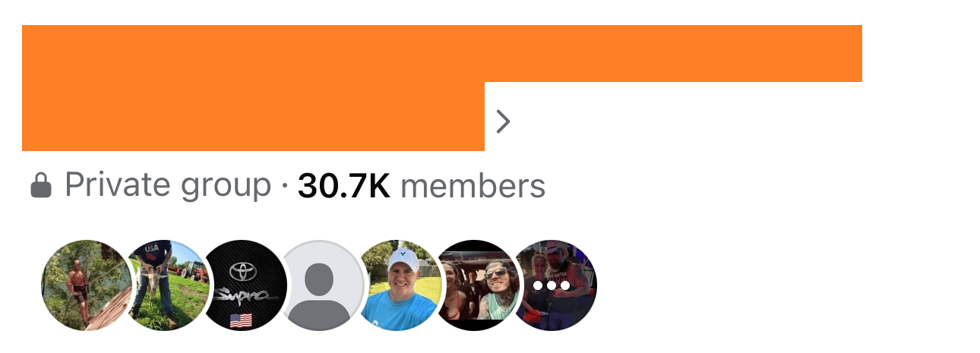Click the red tractor in second avatar
This screenshot has width=980, height=353.
194,270
